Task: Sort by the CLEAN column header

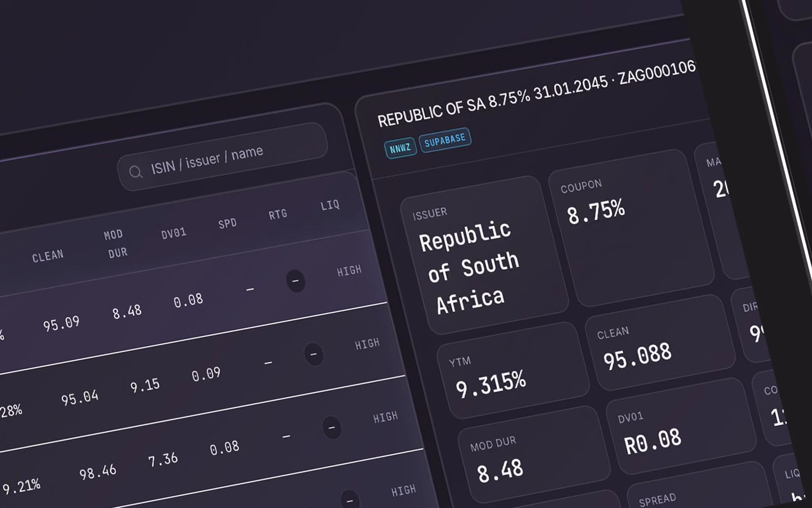Action: (x=48, y=256)
